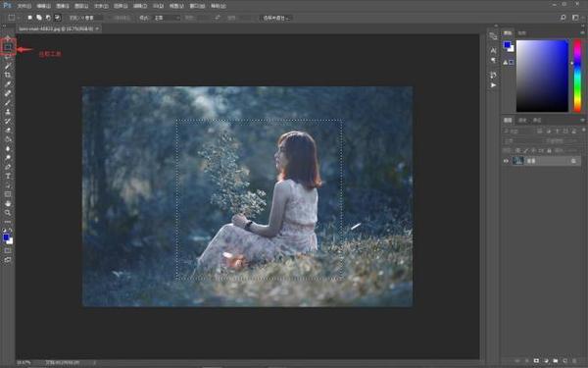Screen dimensions: 588x368
Task: Choose Subtract from Selection mode
Action: (x=48, y=18)
